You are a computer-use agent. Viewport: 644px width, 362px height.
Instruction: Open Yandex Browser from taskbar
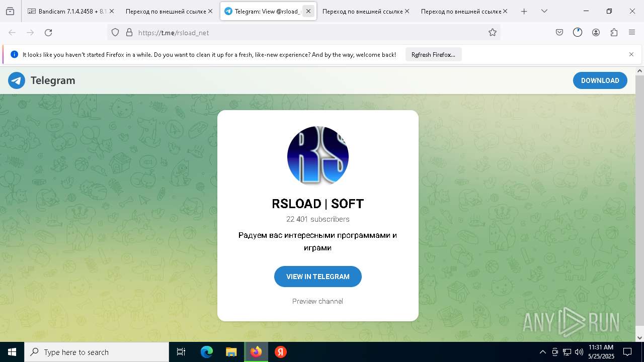(281, 352)
